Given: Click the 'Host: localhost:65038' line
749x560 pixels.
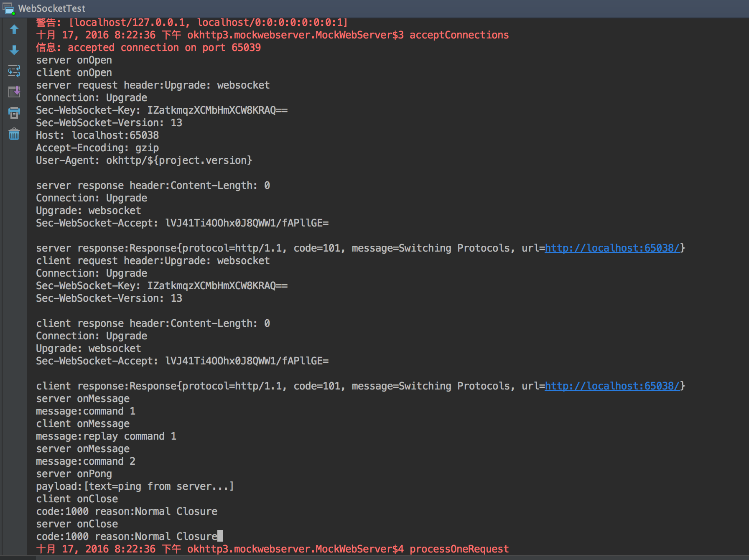Looking at the screenshot, I should tap(97, 135).
